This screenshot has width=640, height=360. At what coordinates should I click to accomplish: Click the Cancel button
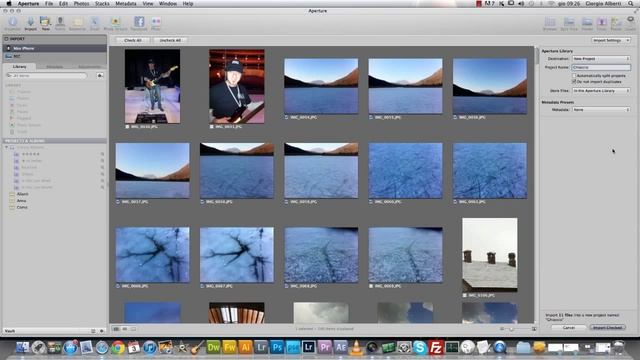pos(569,327)
